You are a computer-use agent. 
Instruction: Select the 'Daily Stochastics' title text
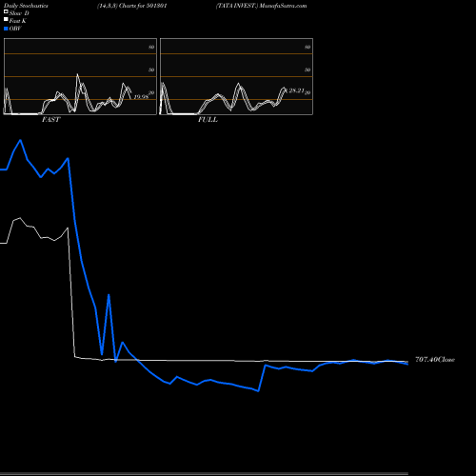26,6
